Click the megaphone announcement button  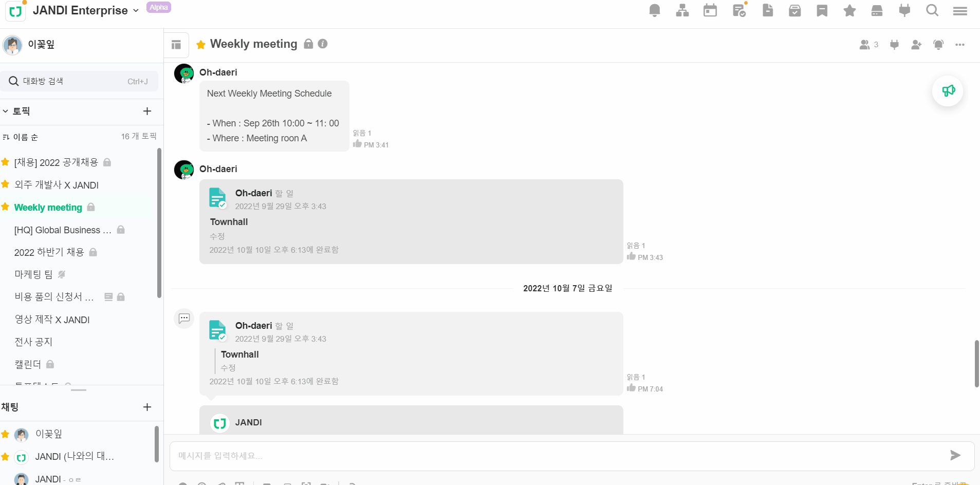[948, 91]
